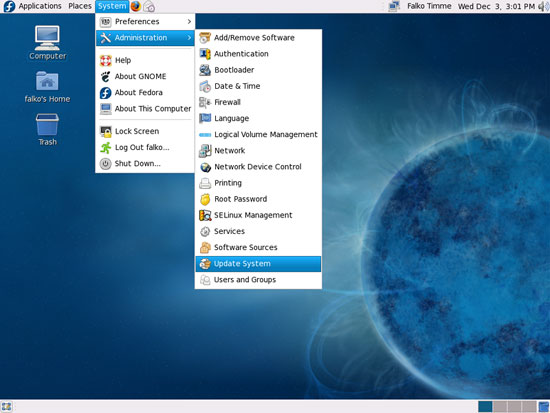Click show desktop icon in bottom panel

[6, 407]
